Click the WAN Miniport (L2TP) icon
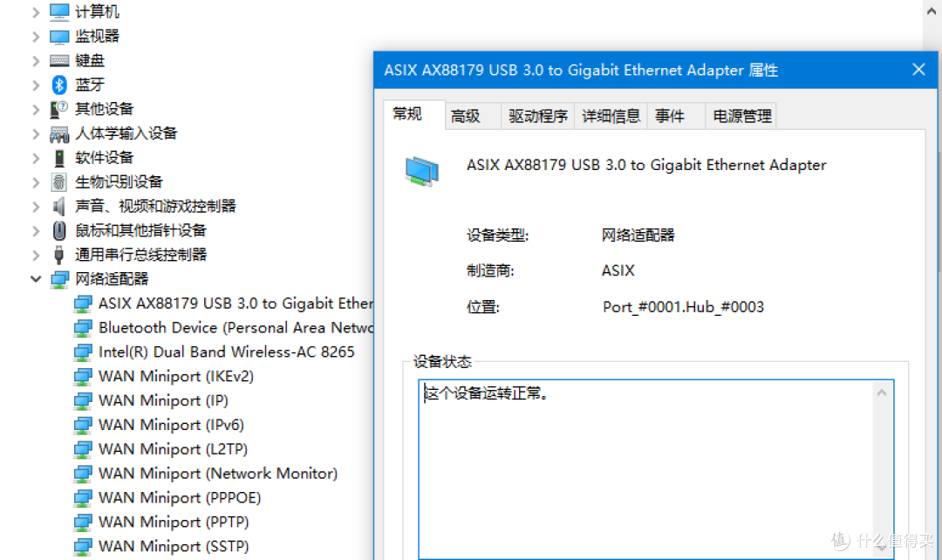Viewport: 942px width, 560px height. 83,449
